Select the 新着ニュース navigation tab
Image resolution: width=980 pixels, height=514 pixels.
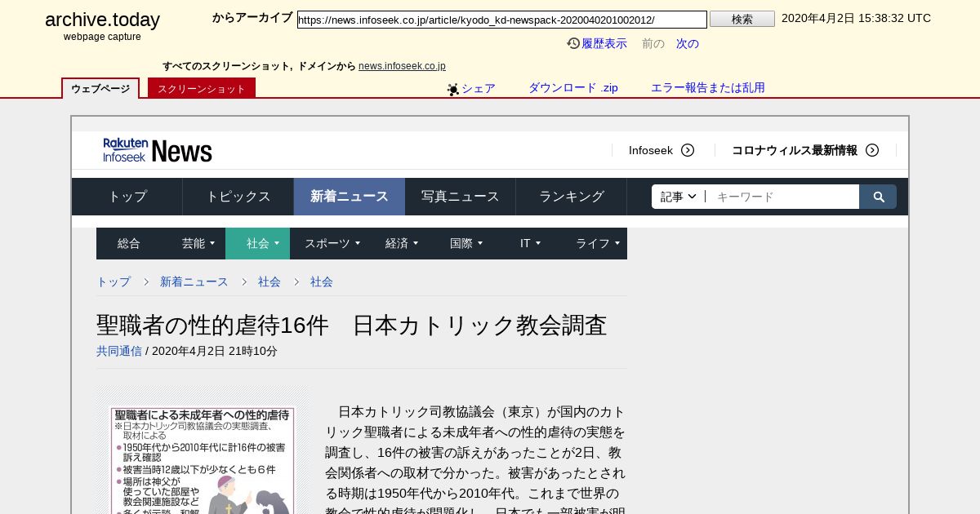[350, 197]
